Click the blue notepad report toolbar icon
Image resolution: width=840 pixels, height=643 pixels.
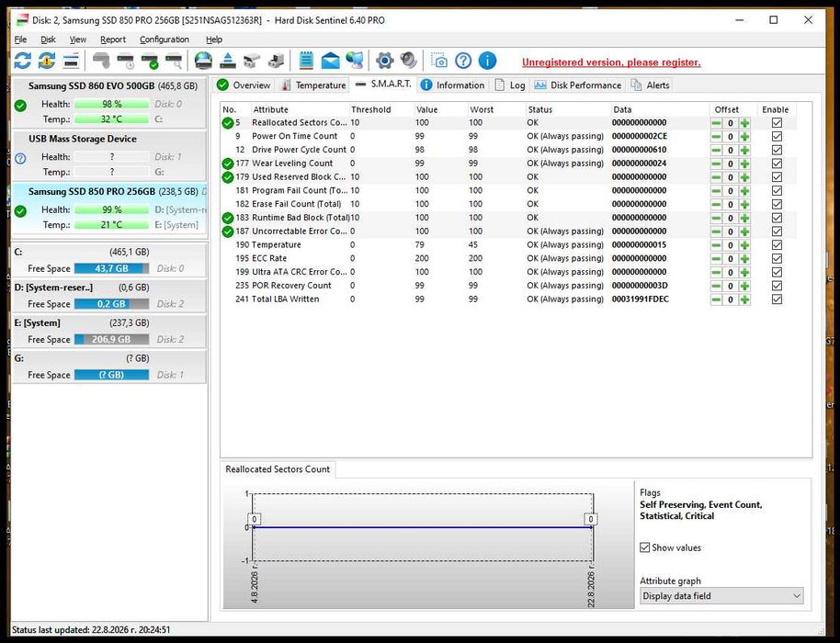coord(306,61)
